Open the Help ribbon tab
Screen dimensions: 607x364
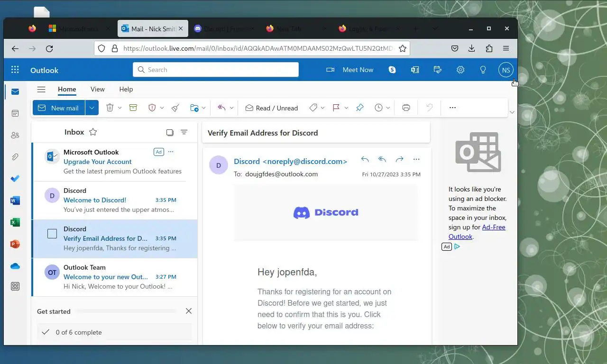[x=126, y=89]
